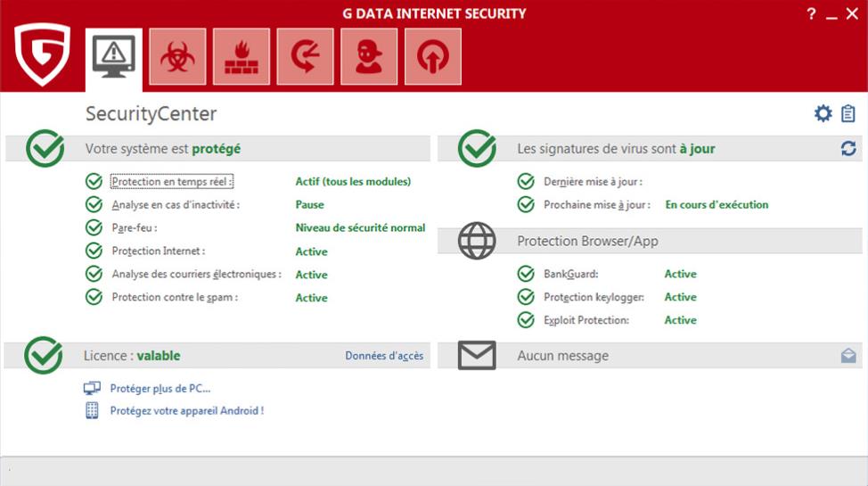Click Active status for Protection keylogger
The width and height of the screenshot is (868, 486).
(680, 297)
